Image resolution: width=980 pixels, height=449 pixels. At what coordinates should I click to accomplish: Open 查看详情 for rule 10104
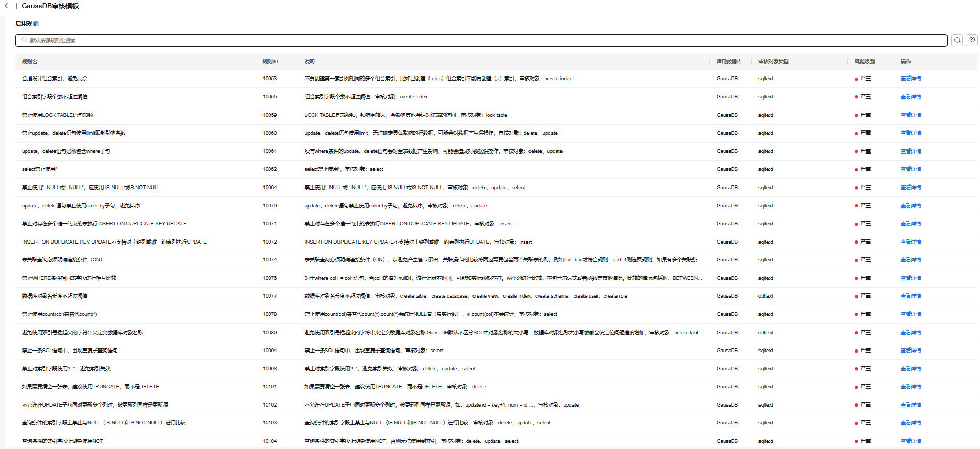point(910,441)
